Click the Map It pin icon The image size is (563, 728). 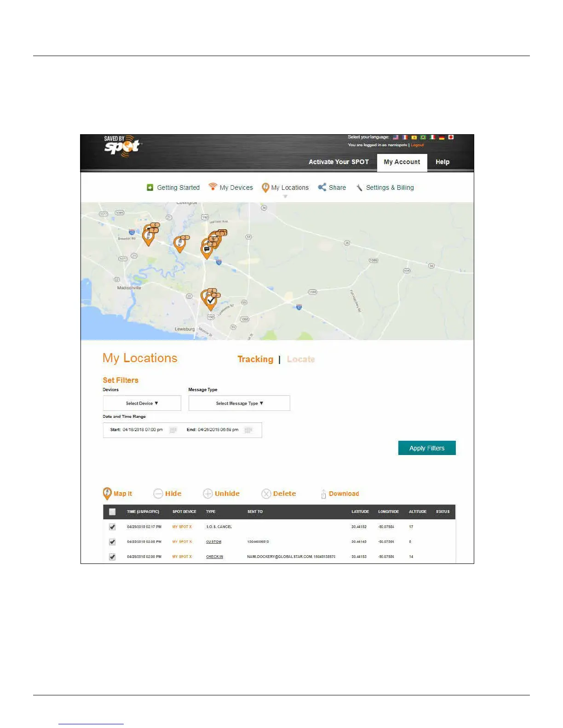click(107, 494)
